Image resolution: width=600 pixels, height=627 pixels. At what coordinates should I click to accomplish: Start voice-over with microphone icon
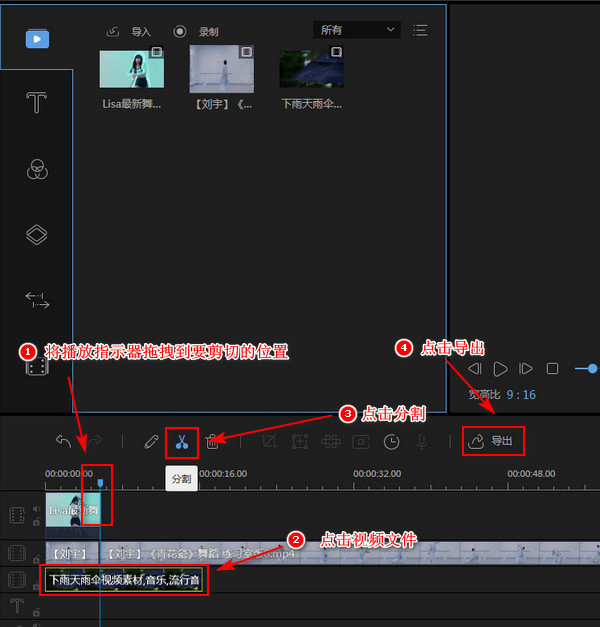point(422,442)
